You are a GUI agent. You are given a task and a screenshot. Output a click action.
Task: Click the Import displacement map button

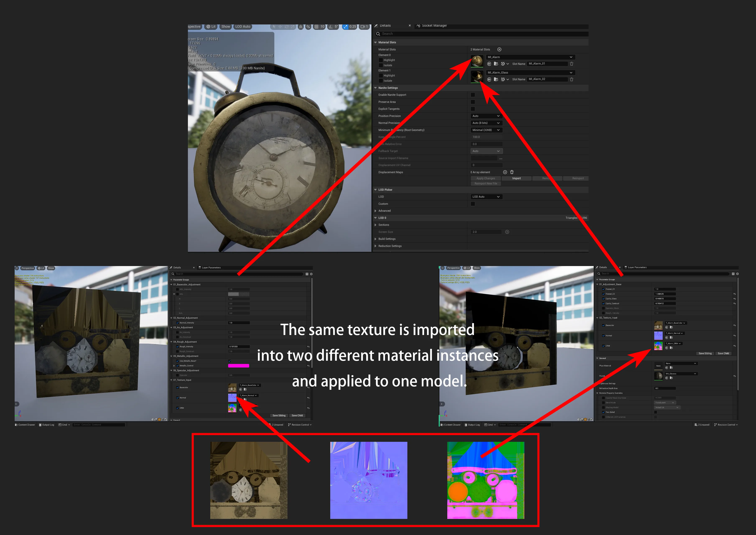pos(516,178)
